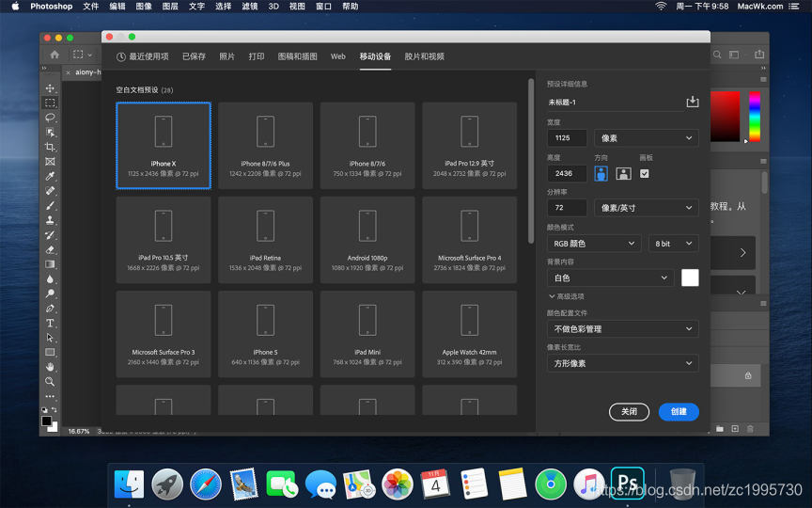Open the RGB 颜色 color mode dropdown
812x508 pixels.
[x=594, y=244]
